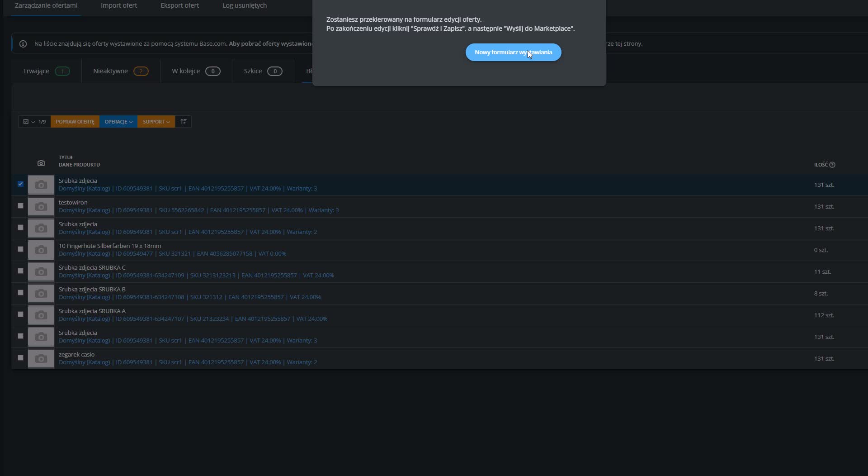Select the Zarządzanie ofertami tab

pyautogui.click(x=46, y=5)
